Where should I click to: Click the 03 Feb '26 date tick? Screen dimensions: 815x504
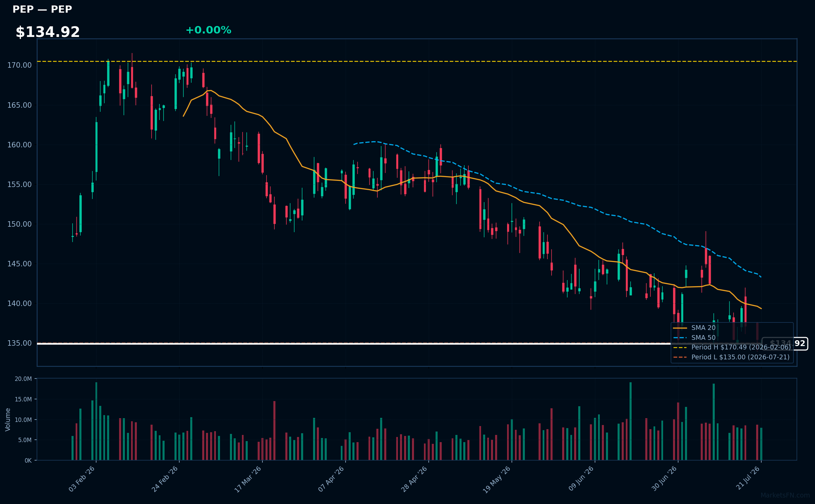tap(82, 479)
